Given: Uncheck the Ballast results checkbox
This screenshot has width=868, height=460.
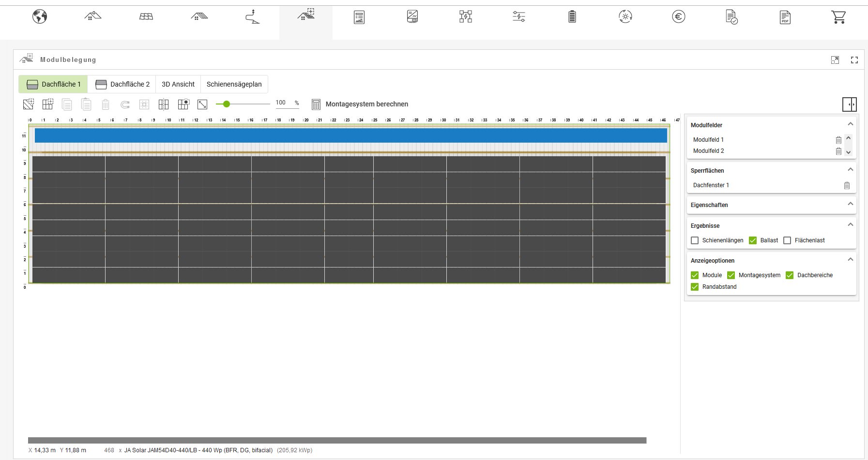Looking at the screenshot, I should [x=753, y=240].
